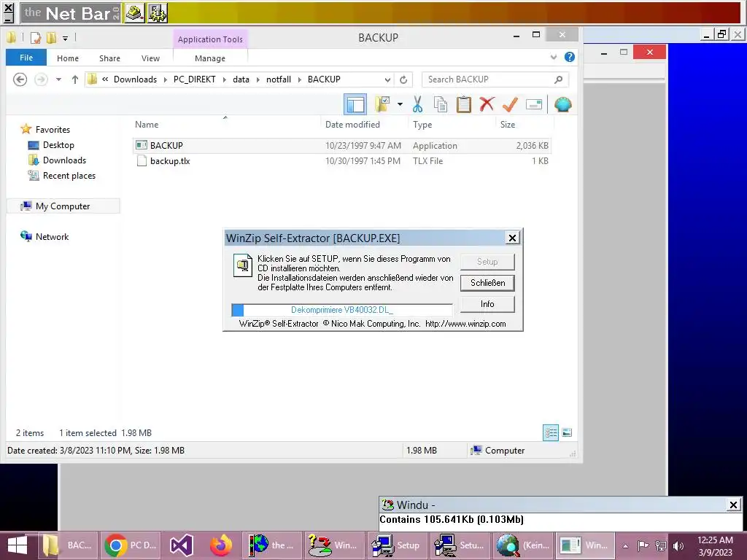Image resolution: width=747 pixels, height=560 pixels.
Task: Click PC_DIREKT in the address breadcrumb
Action: coord(194,79)
